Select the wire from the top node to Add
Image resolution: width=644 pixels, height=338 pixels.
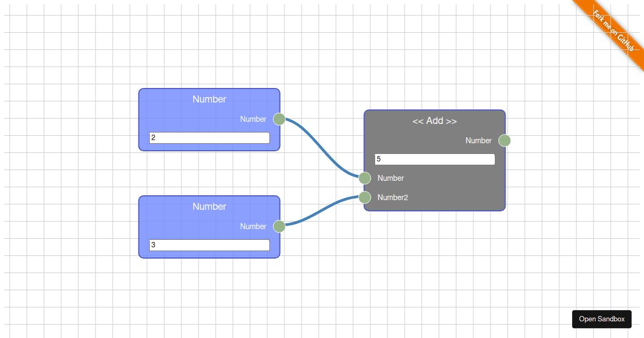[x=322, y=148]
